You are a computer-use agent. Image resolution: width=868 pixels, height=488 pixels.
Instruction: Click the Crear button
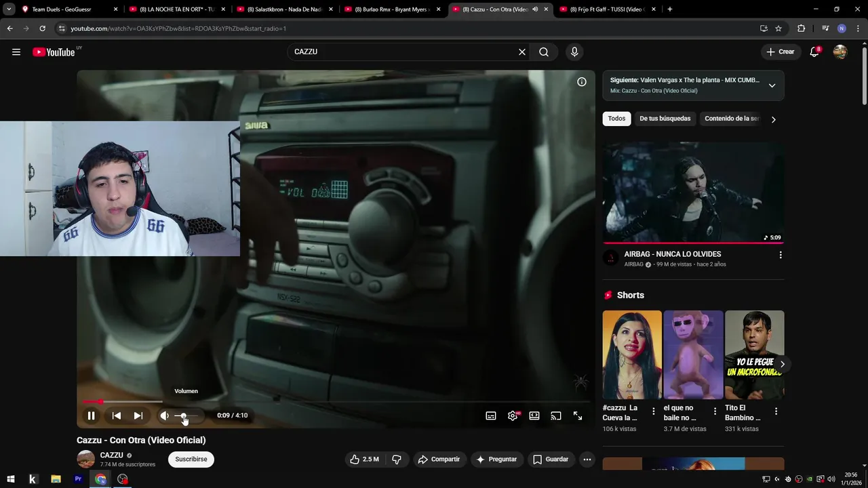pos(781,52)
